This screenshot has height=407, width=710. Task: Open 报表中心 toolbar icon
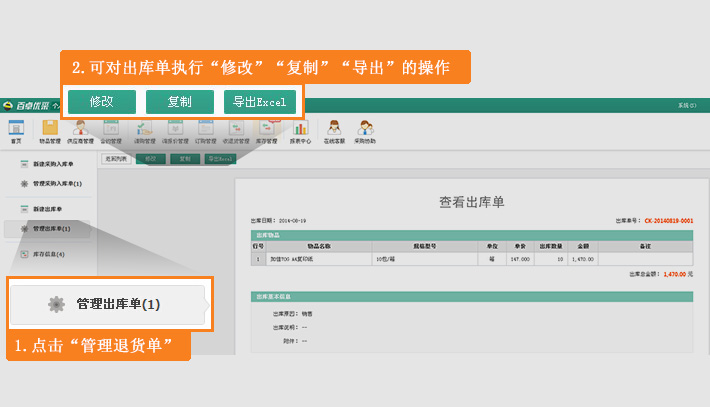[300, 130]
